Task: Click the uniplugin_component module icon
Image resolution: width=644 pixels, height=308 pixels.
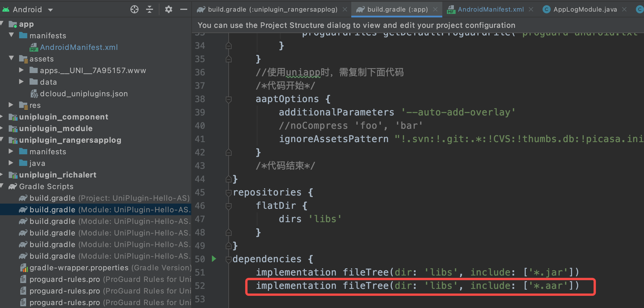Action: [x=13, y=117]
